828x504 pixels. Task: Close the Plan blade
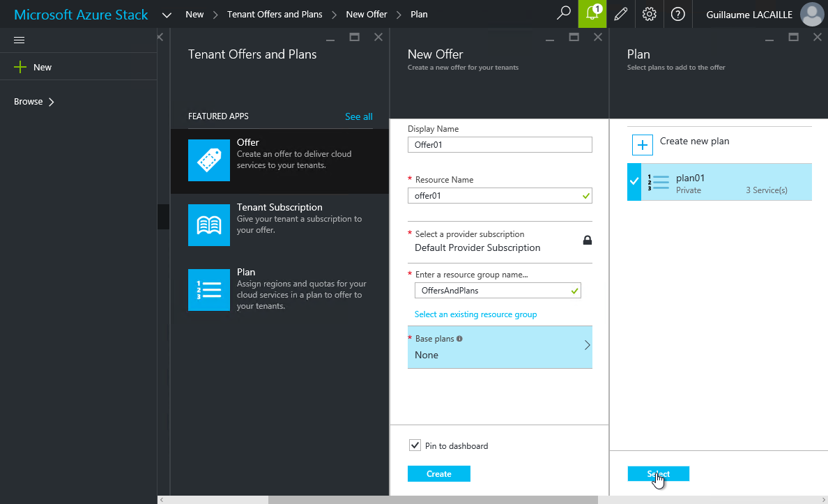pos(818,37)
